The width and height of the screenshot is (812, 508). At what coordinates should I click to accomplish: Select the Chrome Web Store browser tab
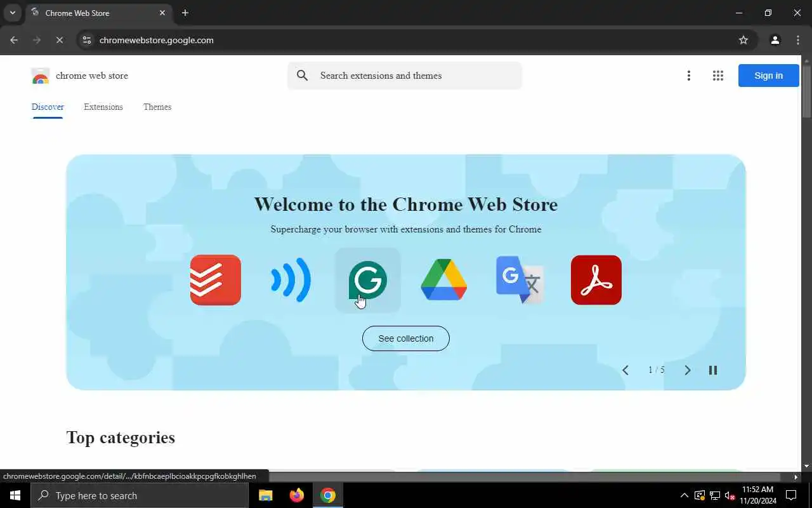[x=98, y=13]
